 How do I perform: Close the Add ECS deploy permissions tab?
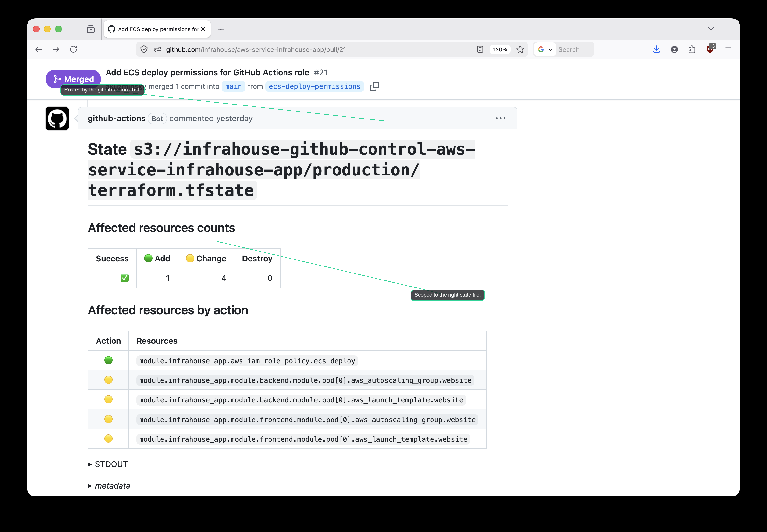coord(203,29)
